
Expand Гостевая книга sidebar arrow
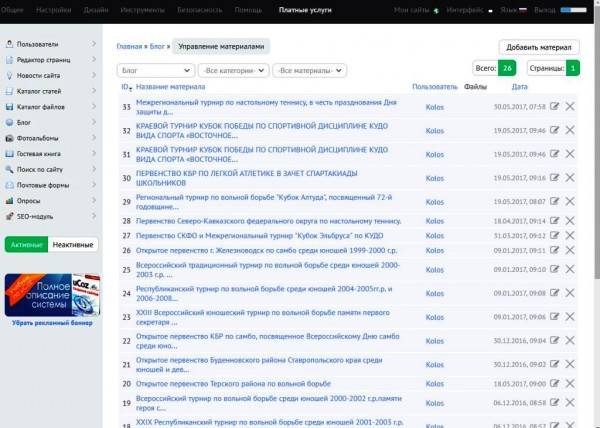pyautogui.click(x=94, y=153)
